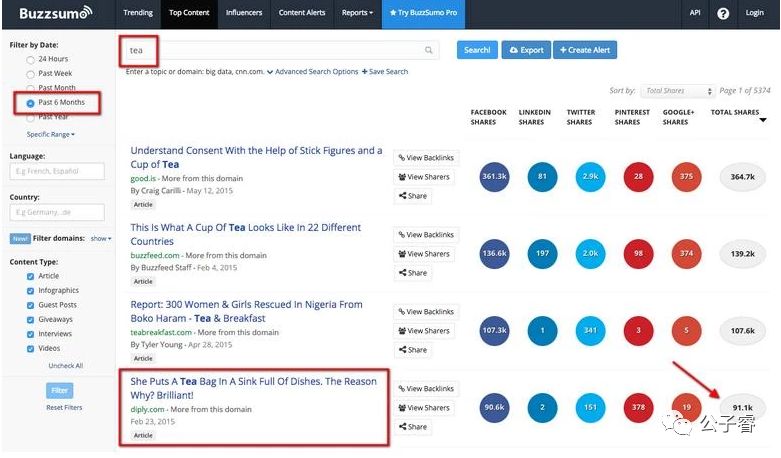The image size is (781, 458).
Task: Open the Tea Bag In A Sink article
Action: (x=254, y=388)
